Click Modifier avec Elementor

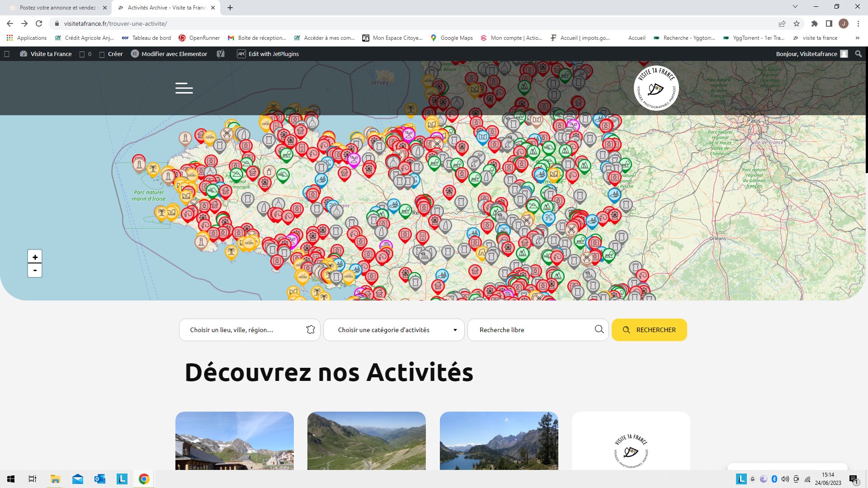(169, 54)
